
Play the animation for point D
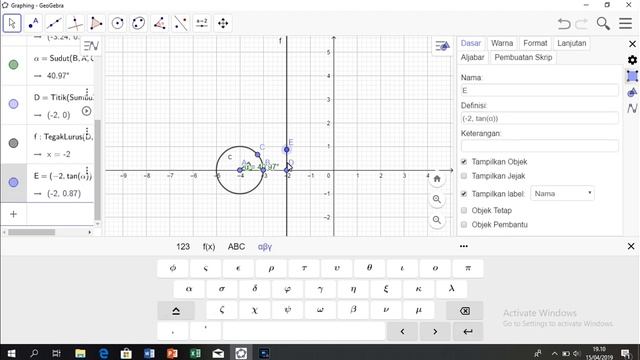pyautogui.click(x=86, y=111)
